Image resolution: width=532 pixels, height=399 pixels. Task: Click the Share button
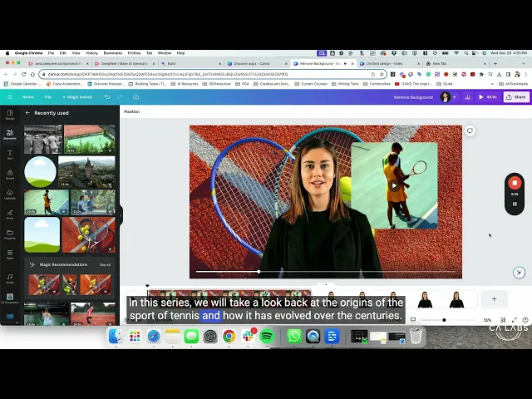516,97
